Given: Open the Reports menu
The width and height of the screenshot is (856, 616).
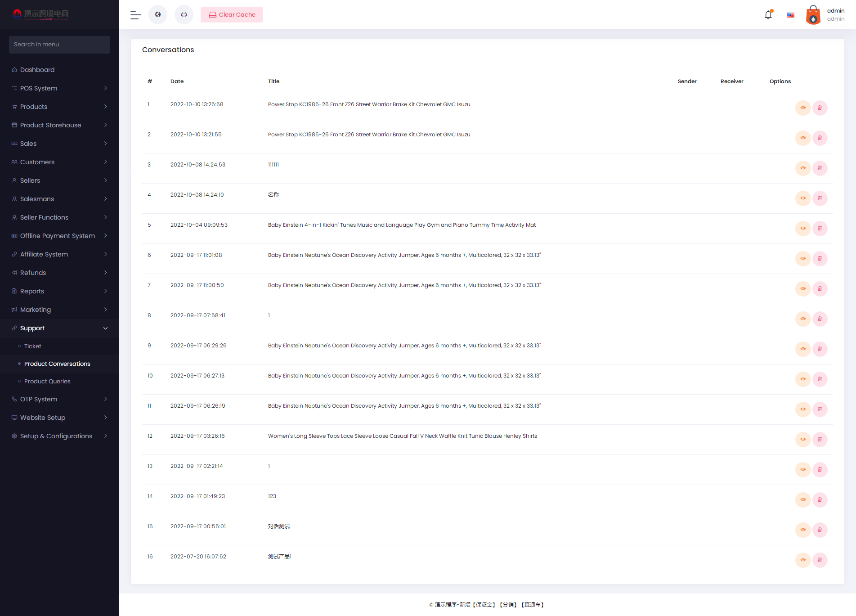Looking at the screenshot, I should [59, 291].
